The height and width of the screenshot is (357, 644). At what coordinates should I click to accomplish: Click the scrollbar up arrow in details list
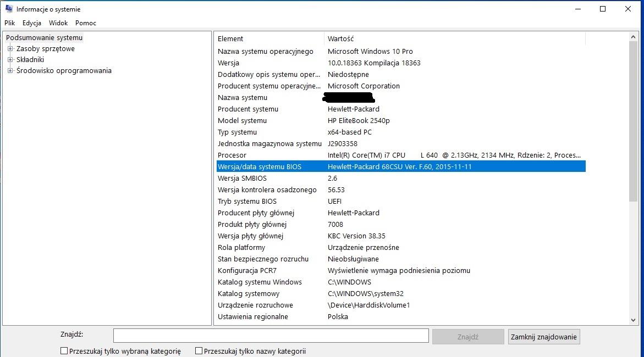coord(634,37)
